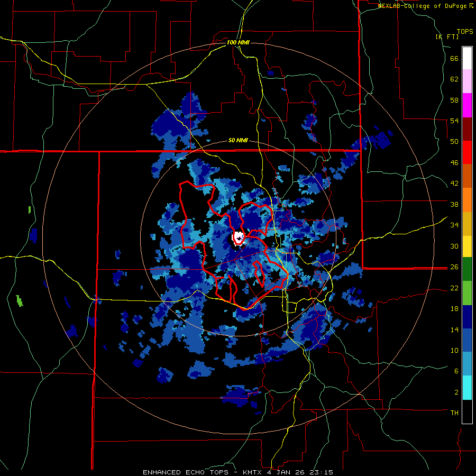Click the magenta 58 kft legend swatch
This screenshot has width=476, height=476.
467,105
